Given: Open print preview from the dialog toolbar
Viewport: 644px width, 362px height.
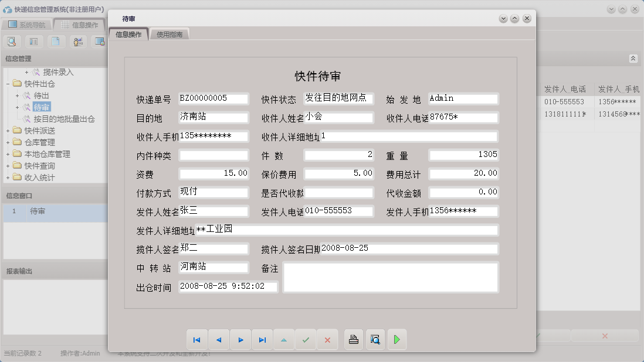Looking at the screenshot, I should pos(375,339).
